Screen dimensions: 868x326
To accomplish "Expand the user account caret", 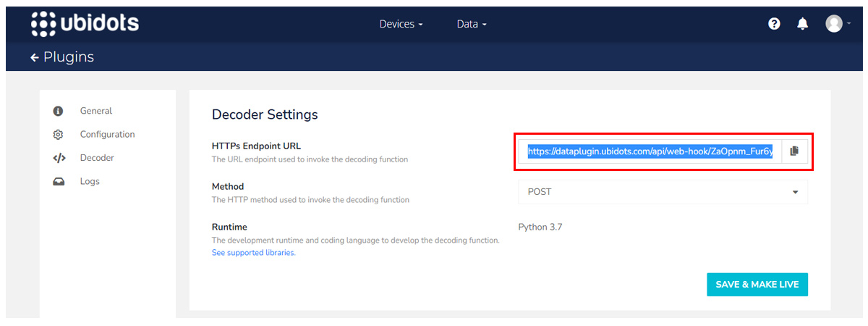I will click(x=848, y=24).
